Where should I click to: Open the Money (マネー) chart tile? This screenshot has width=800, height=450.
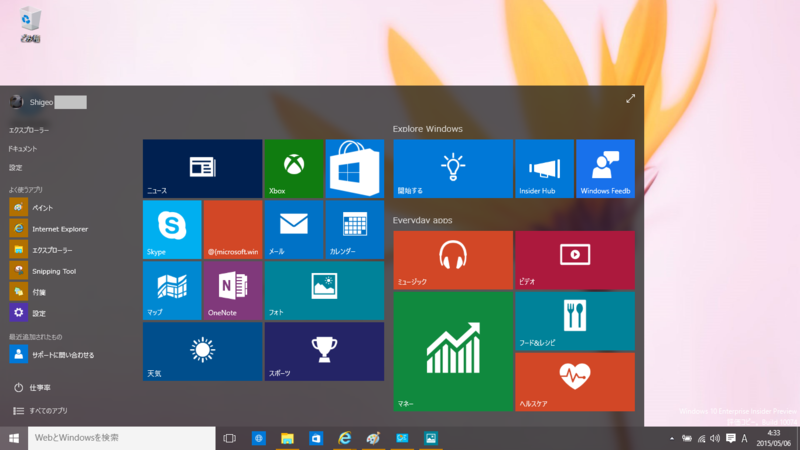click(x=453, y=351)
